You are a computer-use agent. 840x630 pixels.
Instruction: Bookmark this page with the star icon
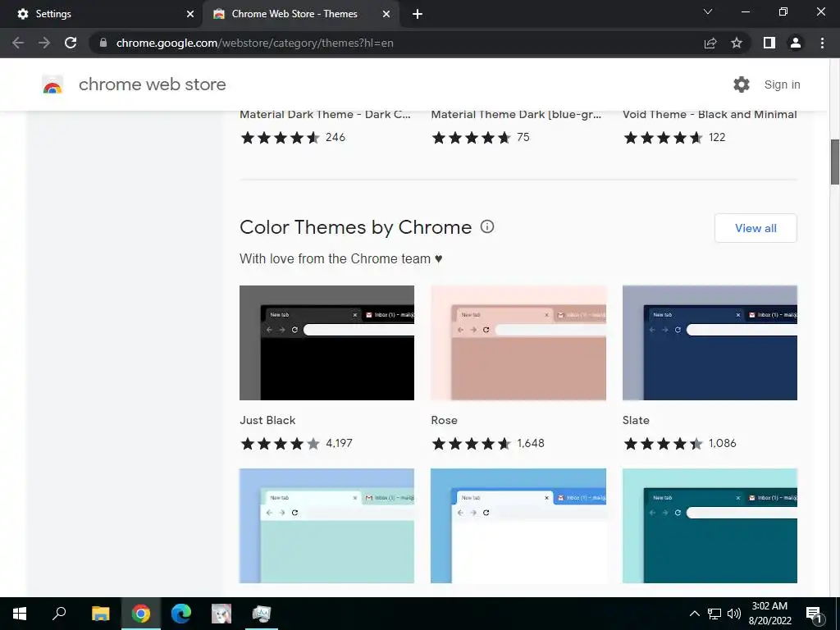(x=737, y=43)
